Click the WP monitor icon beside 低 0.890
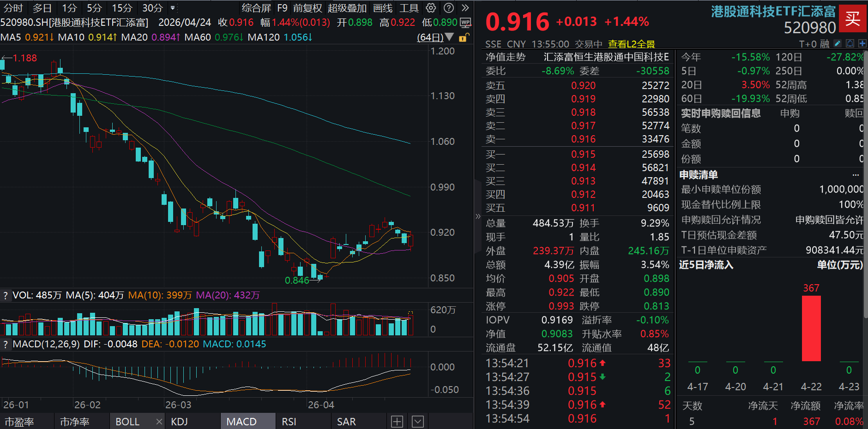This screenshot has height=429, width=868. point(466,22)
